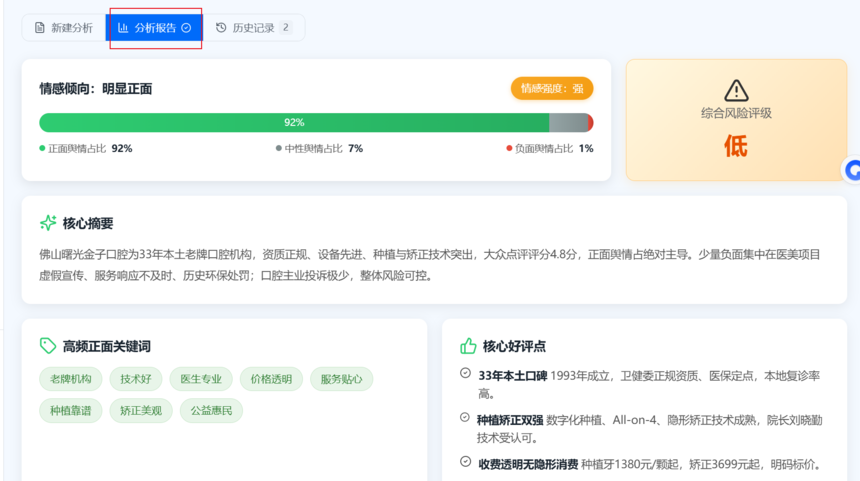Click the document icon beside 新建分析
Screen dimensions: 860x481
(39, 28)
